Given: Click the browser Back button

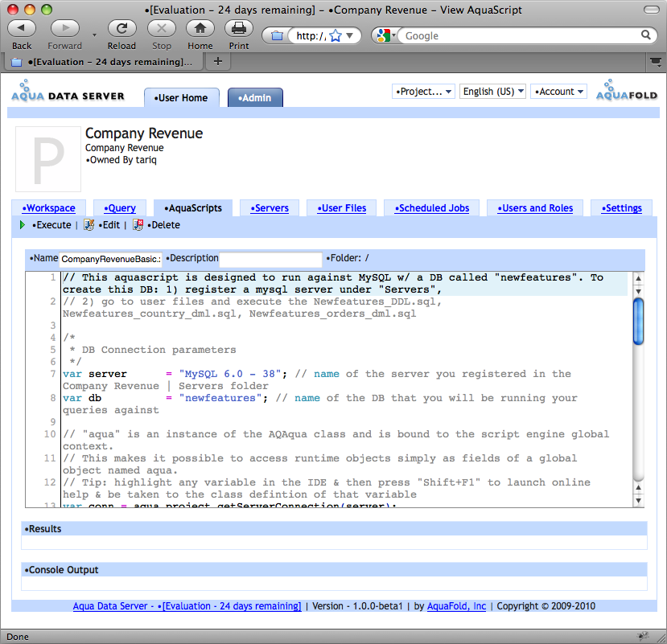Looking at the screenshot, I should click(22, 28).
